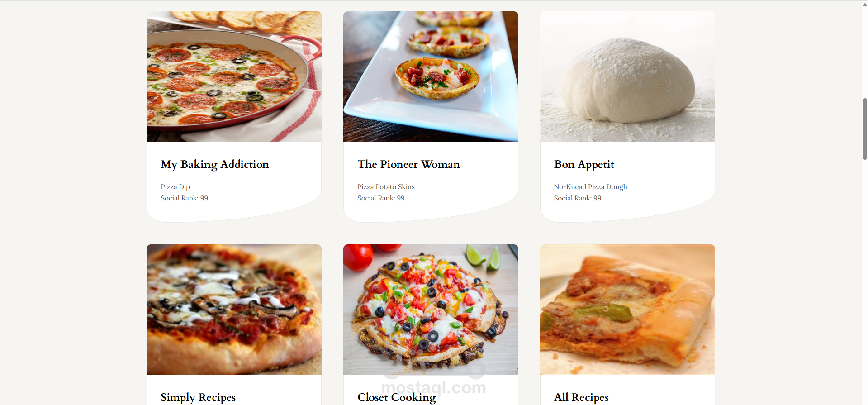The height and width of the screenshot is (405, 868).
Task: Click the My Baking Addiction title
Action: coord(215,165)
